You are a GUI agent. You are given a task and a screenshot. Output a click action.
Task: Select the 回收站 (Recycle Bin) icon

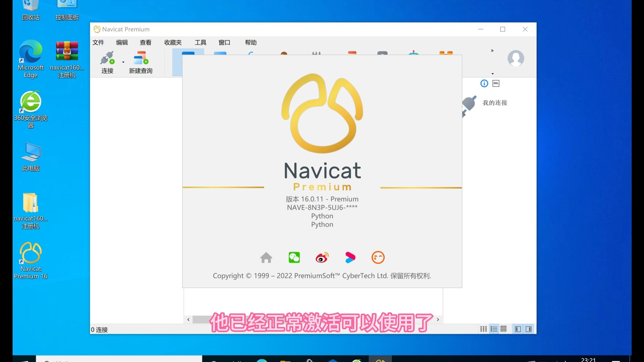(31, 11)
